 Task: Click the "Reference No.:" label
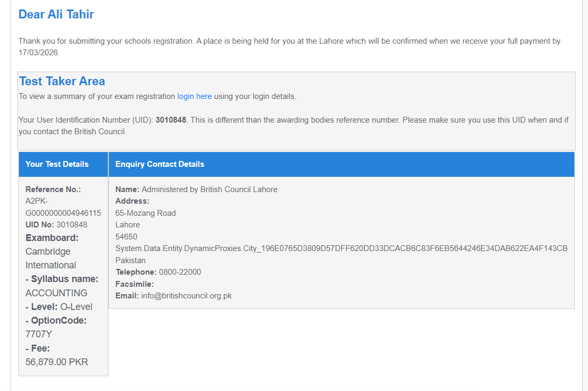click(x=53, y=189)
